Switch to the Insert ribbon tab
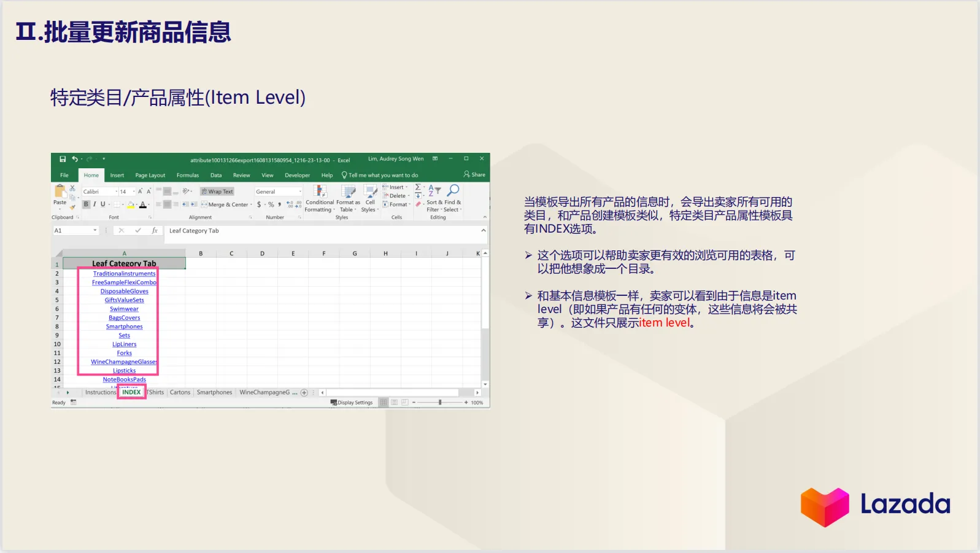The width and height of the screenshot is (980, 553). point(117,176)
